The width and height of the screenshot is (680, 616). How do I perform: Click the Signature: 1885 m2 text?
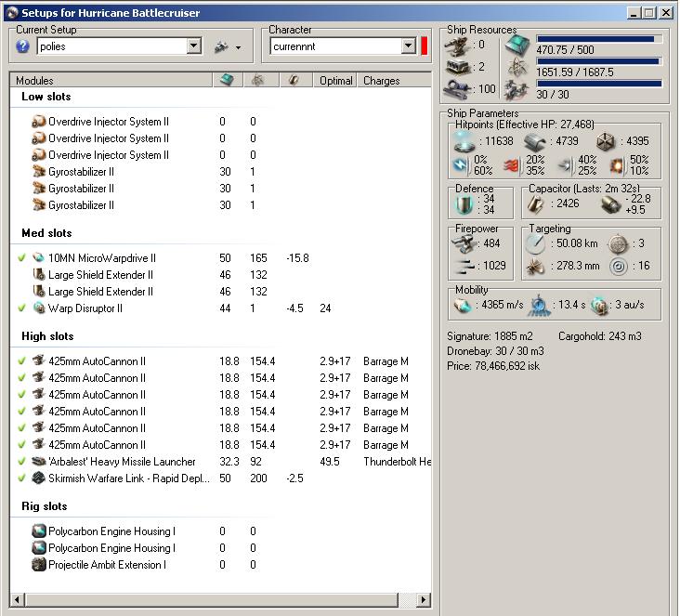click(x=490, y=336)
